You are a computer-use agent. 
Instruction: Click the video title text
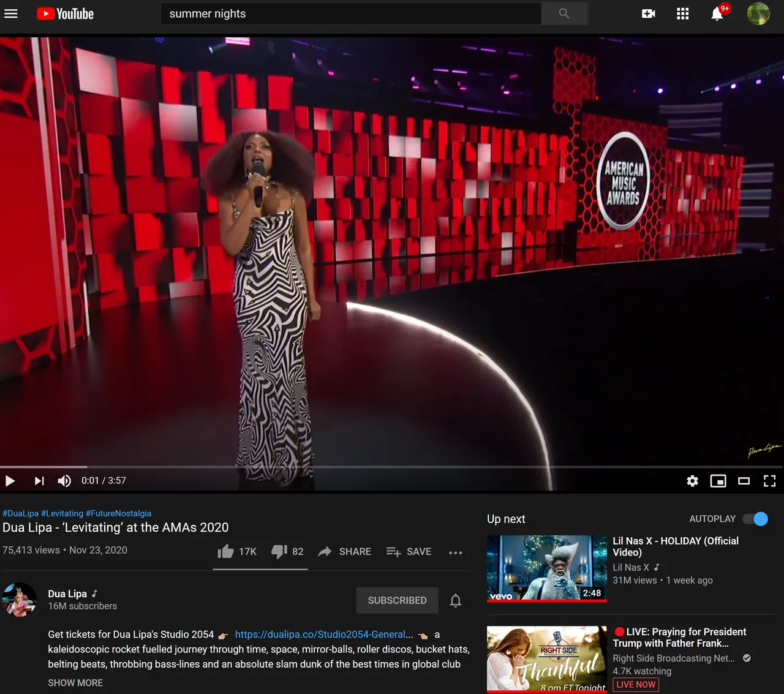click(x=115, y=527)
